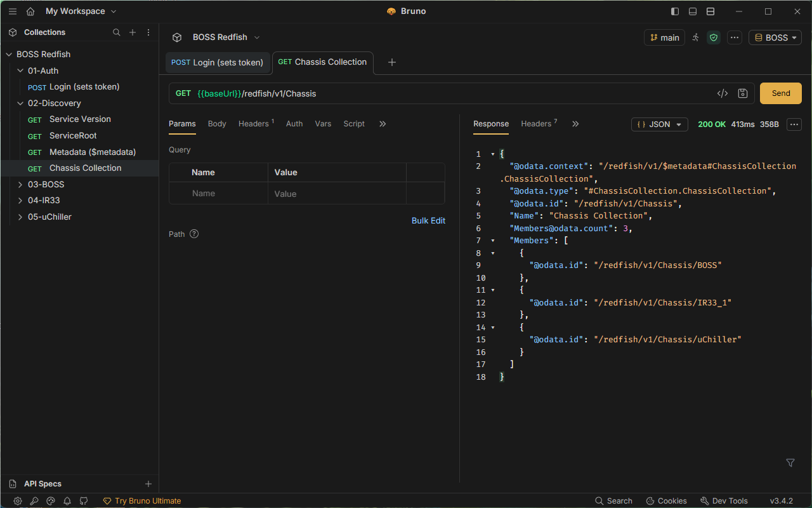The height and width of the screenshot is (508, 812).
Task: Open the collection three-dot more actions menu
Action: [735, 37]
